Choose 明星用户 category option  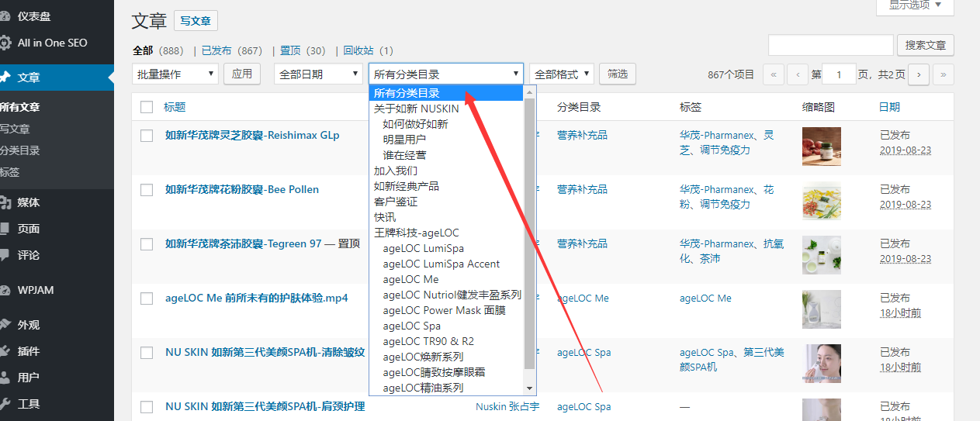click(447, 140)
